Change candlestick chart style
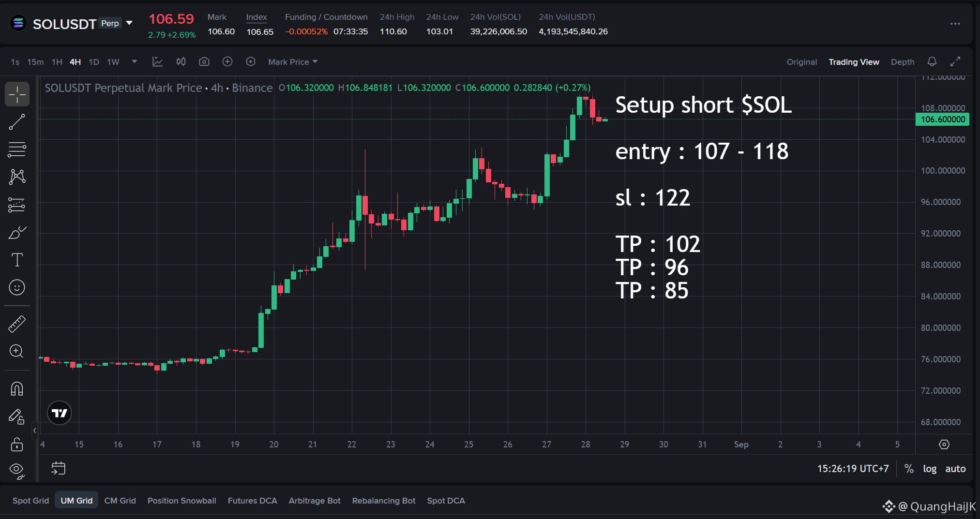 (181, 62)
